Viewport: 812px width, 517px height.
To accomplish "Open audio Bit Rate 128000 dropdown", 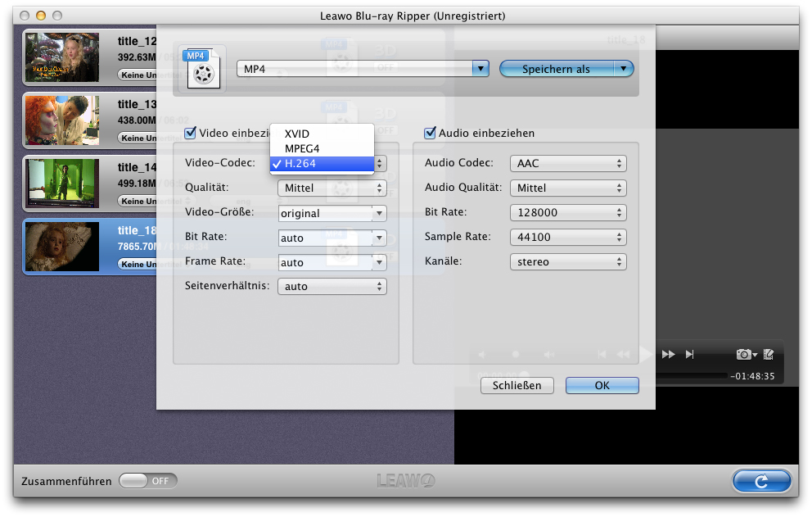I will tap(568, 212).
